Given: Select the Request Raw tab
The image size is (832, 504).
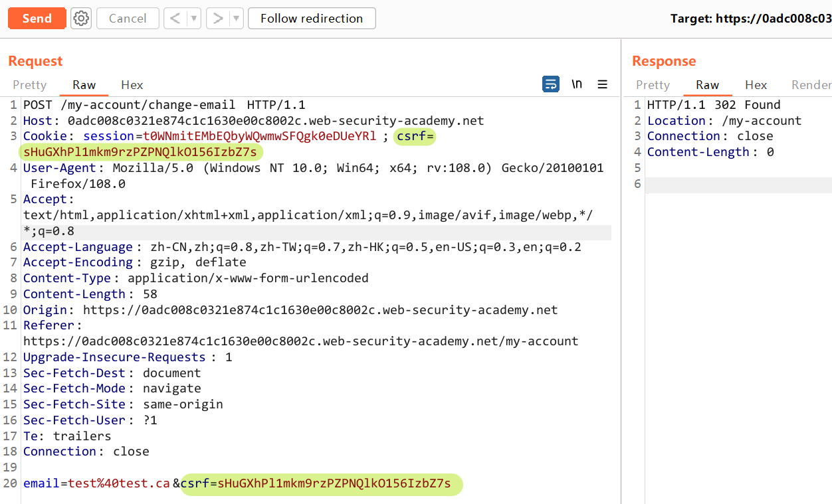Looking at the screenshot, I should (x=84, y=85).
